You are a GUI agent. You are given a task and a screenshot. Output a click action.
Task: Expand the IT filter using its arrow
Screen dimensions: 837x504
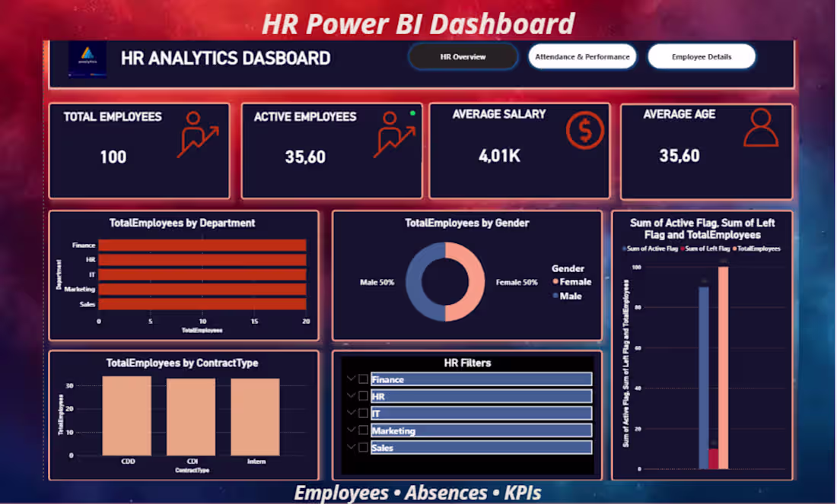click(351, 413)
